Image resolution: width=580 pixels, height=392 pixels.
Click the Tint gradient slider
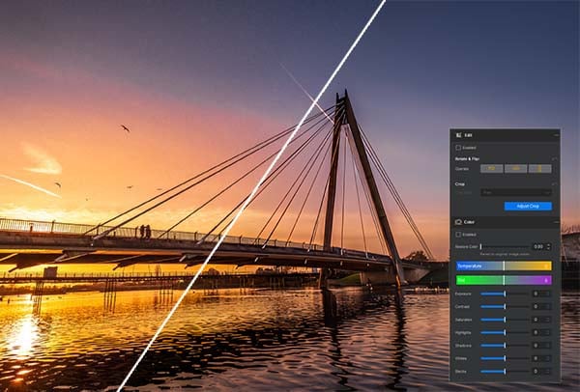click(504, 280)
